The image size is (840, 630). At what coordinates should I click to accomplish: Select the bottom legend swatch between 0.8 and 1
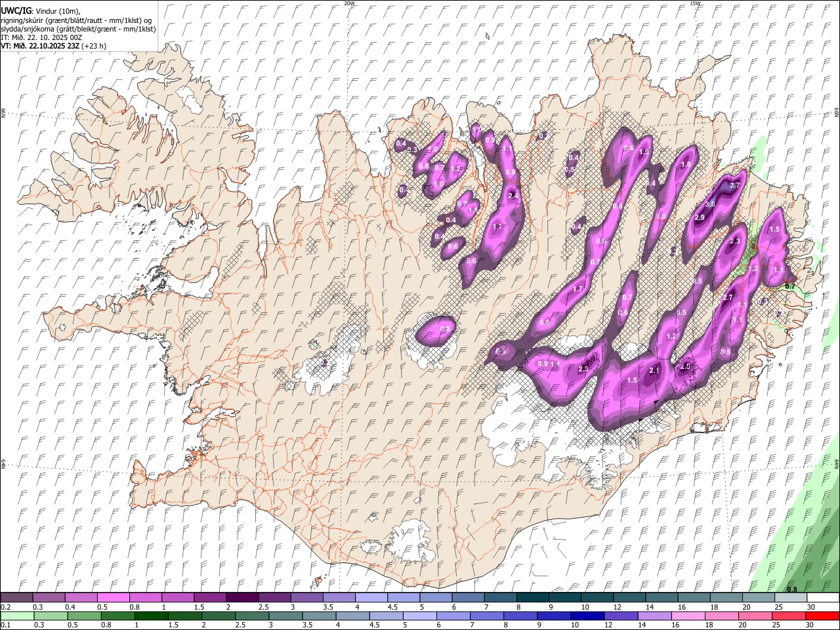tap(117, 616)
